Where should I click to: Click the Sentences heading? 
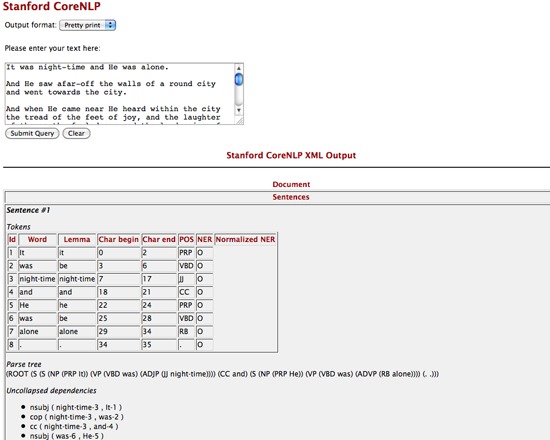click(x=291, y=197)
